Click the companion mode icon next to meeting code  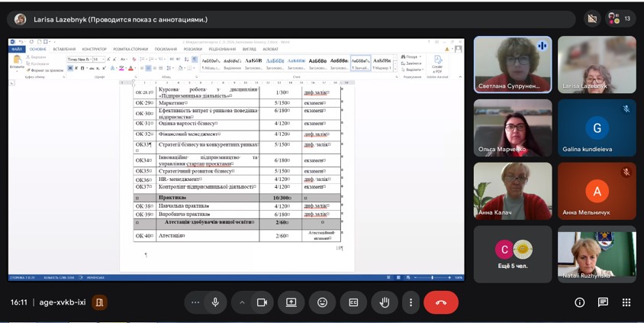pyautogui.click(x=98, y=302)
